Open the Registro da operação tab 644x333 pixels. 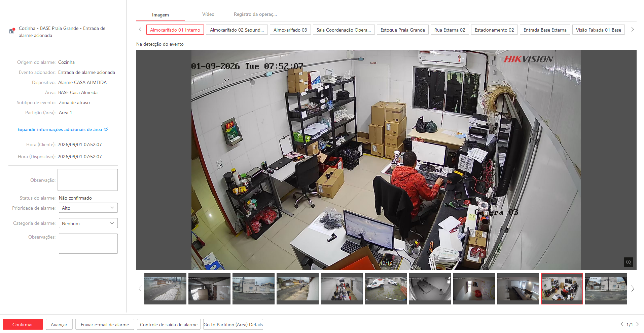[x=255, y=14]
